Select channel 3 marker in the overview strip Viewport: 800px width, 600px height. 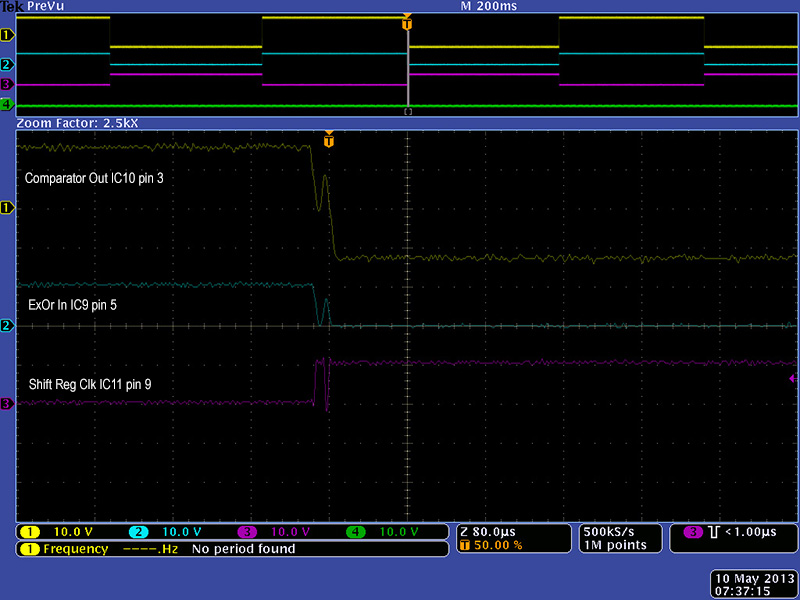pyautogui.click(x=7, y=85)
